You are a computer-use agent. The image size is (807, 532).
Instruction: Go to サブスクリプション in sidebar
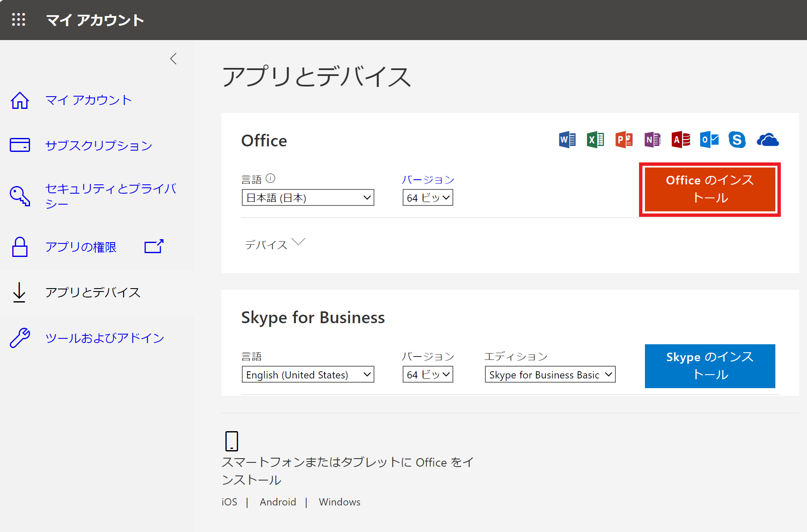pos(98,146)
